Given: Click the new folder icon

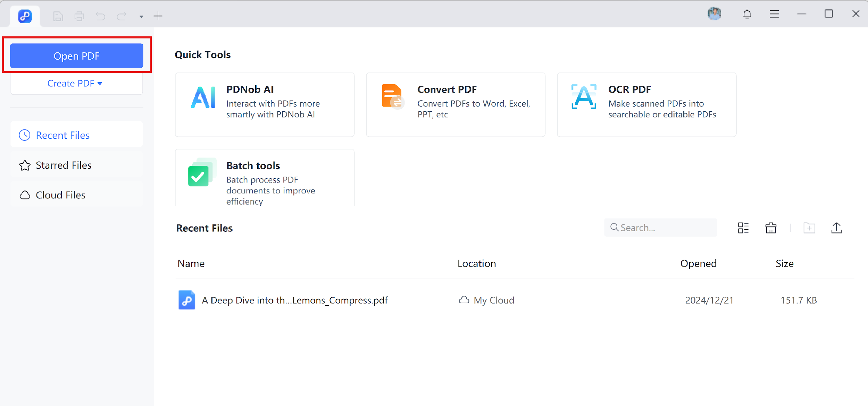Looking at the screenshot, I should coord(809,228).
